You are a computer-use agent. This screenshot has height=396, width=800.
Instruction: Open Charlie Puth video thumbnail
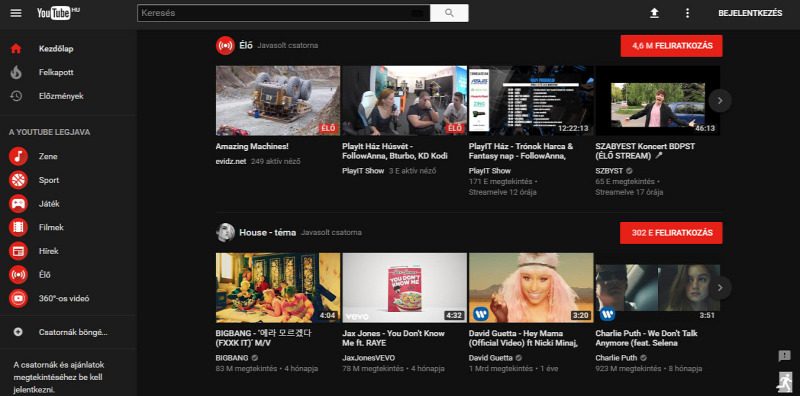click(x=658, y=288)
